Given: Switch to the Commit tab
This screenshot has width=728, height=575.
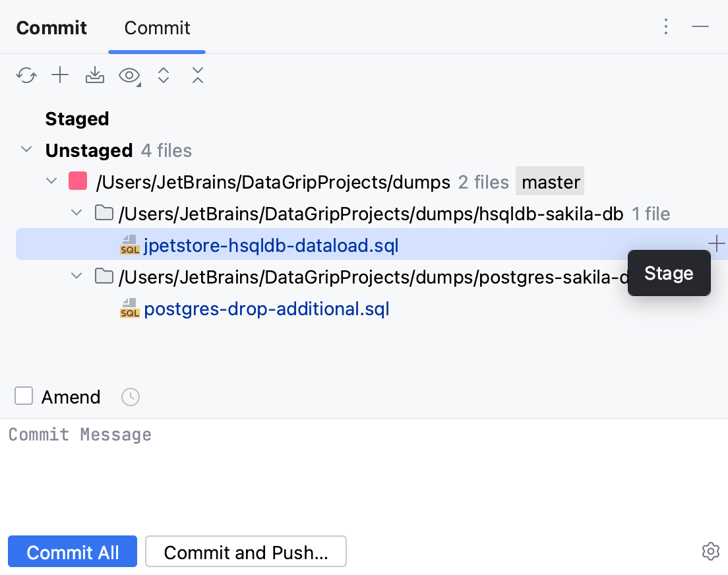Looking at the screenshot, I should click(156, 28).
